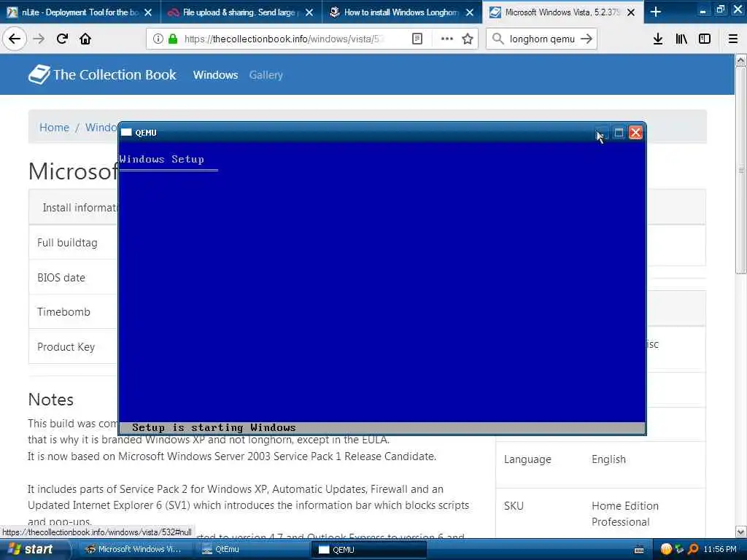Click the BIOS date row label
Image resolution: width=747 pixels, height=560 pixels.
coord(61,277)
